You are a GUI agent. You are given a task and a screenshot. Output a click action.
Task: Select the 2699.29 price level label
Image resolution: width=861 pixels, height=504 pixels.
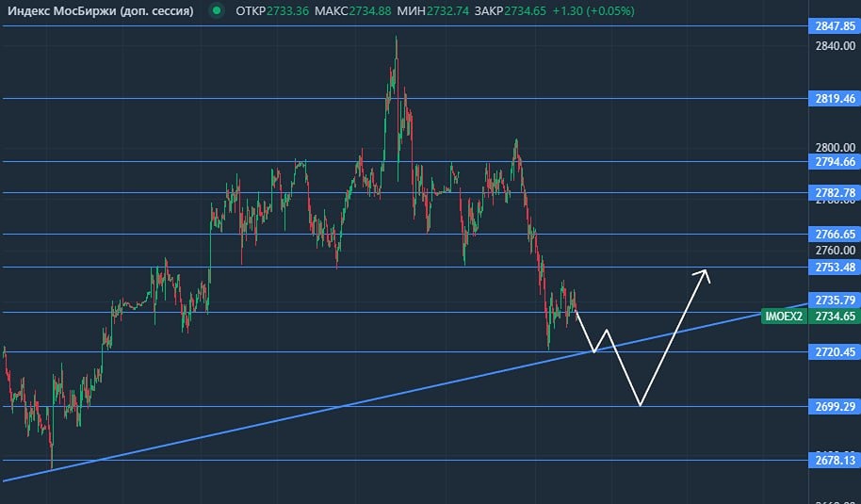coord(835,407)
